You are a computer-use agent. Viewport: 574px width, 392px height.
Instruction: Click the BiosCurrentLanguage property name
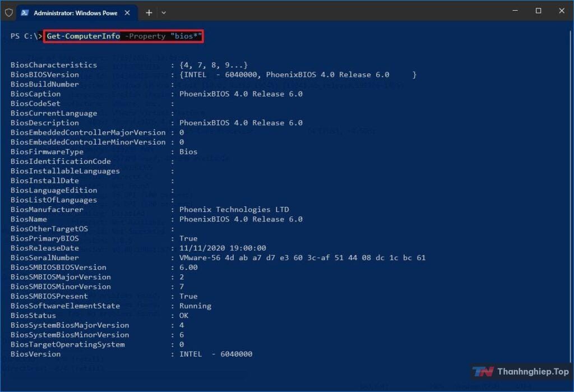click(x=54, y=113)
